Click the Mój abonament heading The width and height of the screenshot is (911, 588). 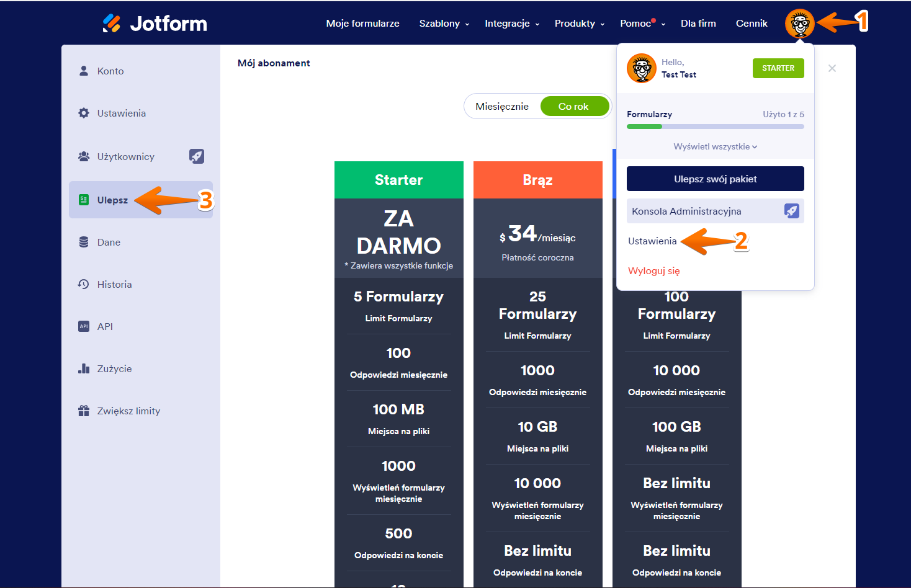tap(274, 63)
